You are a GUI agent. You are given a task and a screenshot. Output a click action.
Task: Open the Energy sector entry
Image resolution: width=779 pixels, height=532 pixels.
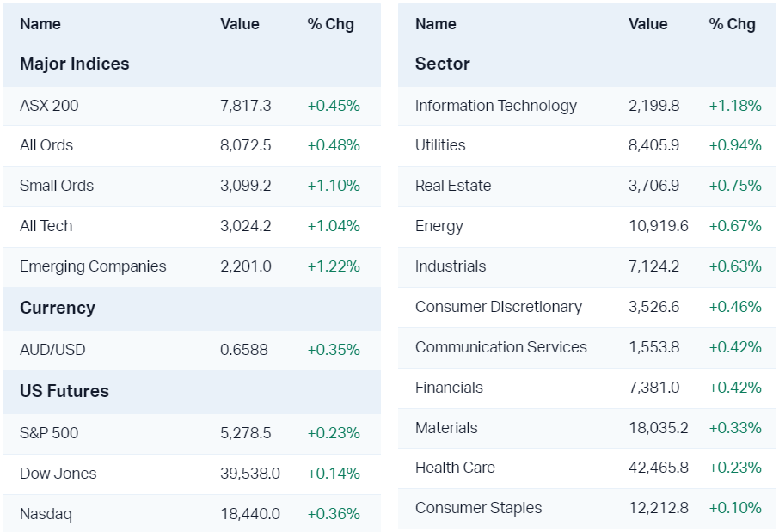tap(439, 226)
